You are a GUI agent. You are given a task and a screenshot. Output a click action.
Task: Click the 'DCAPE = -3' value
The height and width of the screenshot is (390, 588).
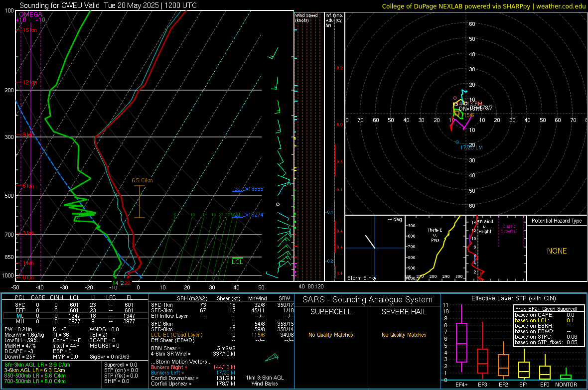point(19,351)
